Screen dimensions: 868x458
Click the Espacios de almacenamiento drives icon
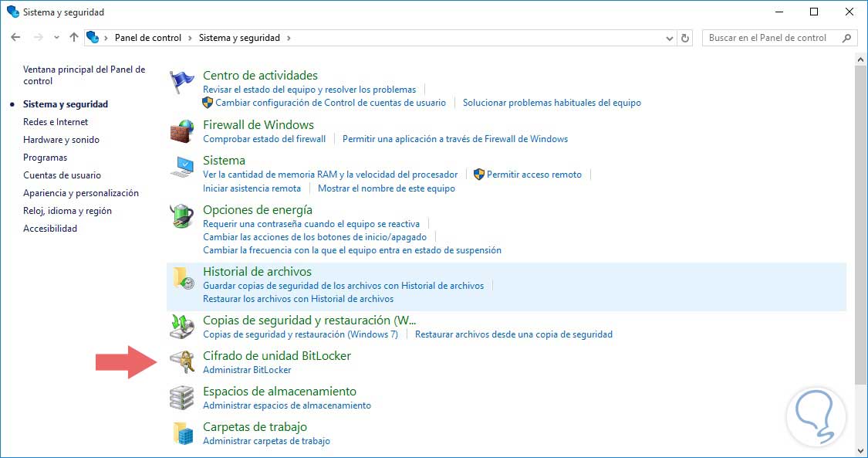(x=181, y=398)
